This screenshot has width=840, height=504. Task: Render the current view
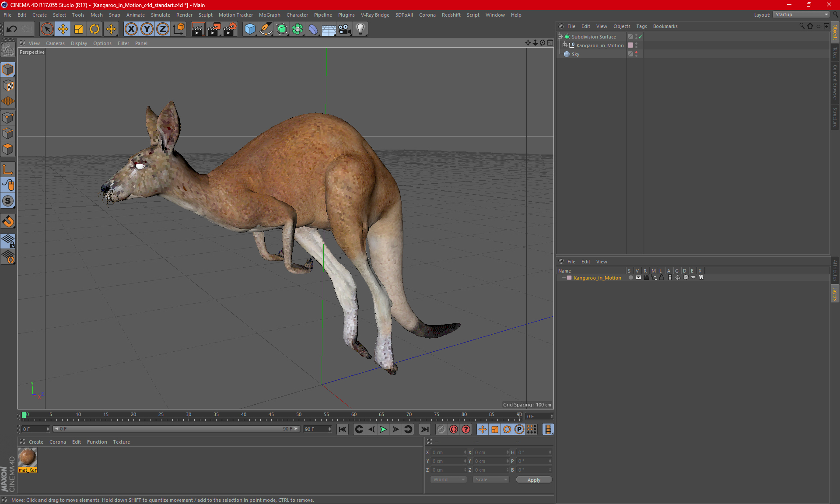pyautogui.click(x=198, y=29)
